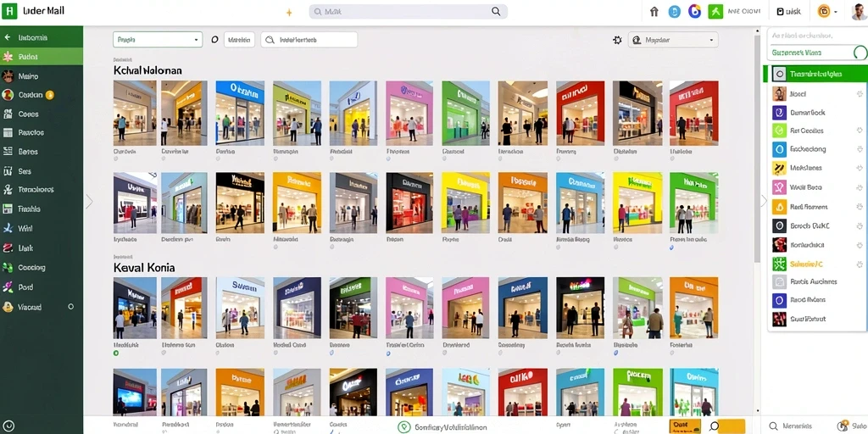Toggle the pin icon on Backodong row

(x=860, y=149)
